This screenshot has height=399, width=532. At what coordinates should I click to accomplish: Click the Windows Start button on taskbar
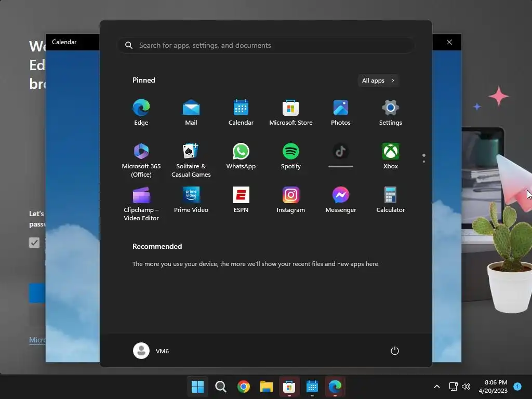point(197,387)
